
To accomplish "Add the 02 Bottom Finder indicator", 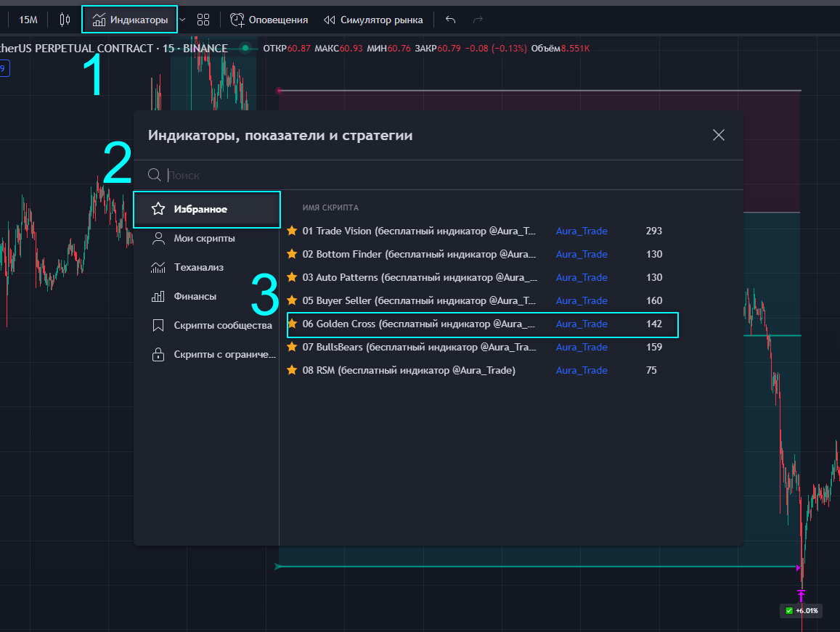I will point(419,254).
